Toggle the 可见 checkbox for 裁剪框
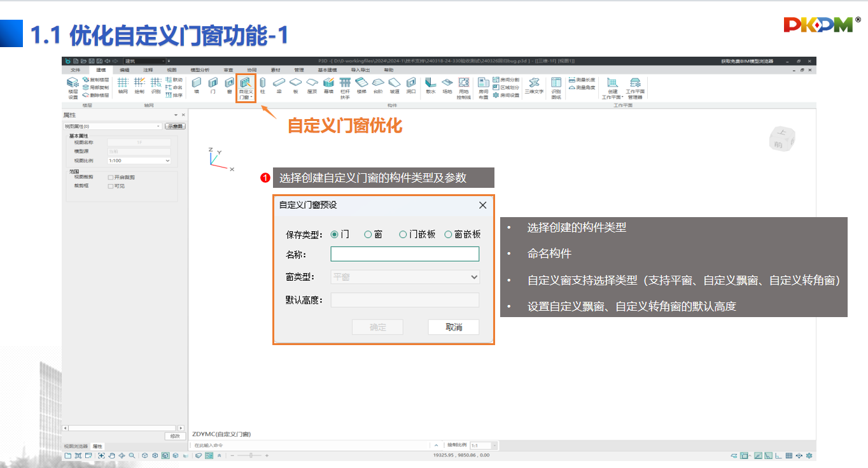Screen dimensions: 868x468 111,186
